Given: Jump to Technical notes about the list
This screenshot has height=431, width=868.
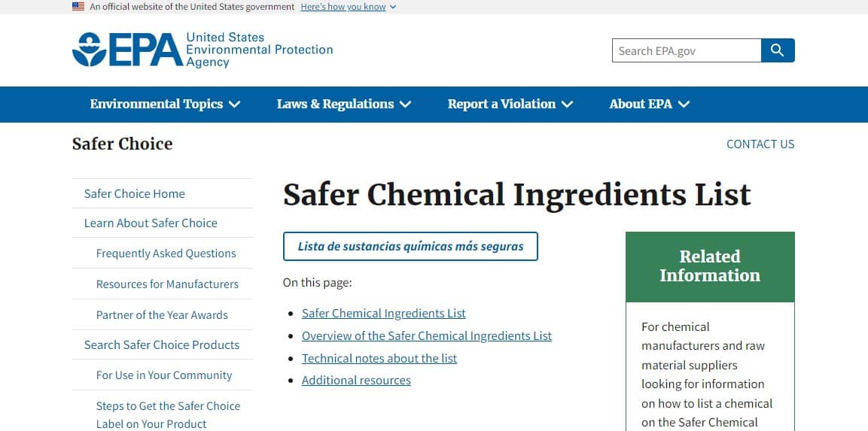Looking at the screenshot, I should [379, 359].
